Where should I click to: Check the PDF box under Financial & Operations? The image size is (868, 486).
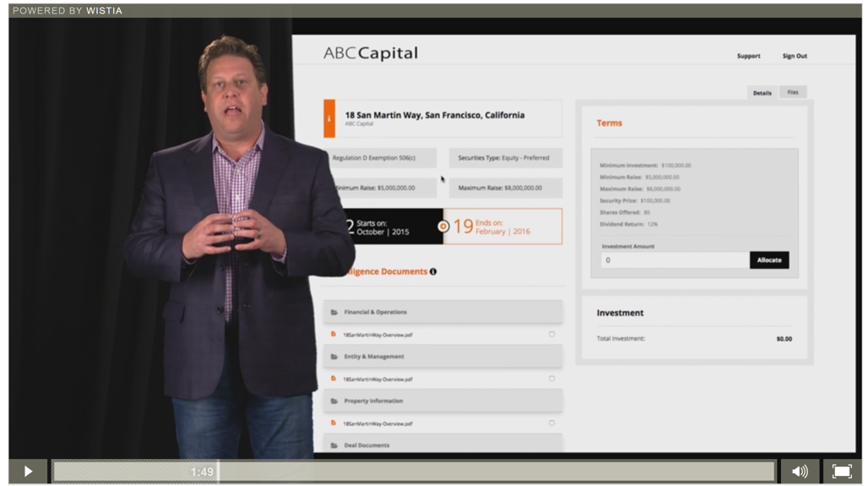click(552, 335)
